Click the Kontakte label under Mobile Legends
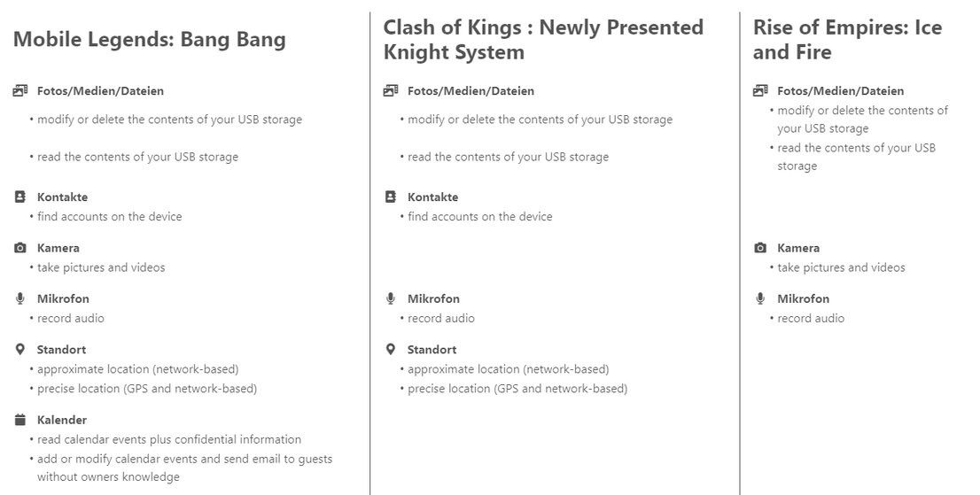 coord(62,197)
